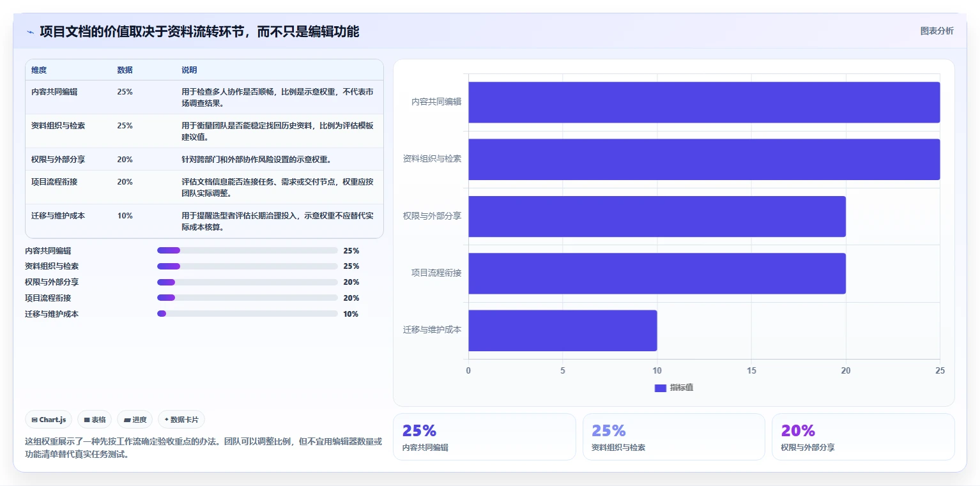
Task: Select 权限与外部分享 in the table's first column
Action: (x=58, y=160)
